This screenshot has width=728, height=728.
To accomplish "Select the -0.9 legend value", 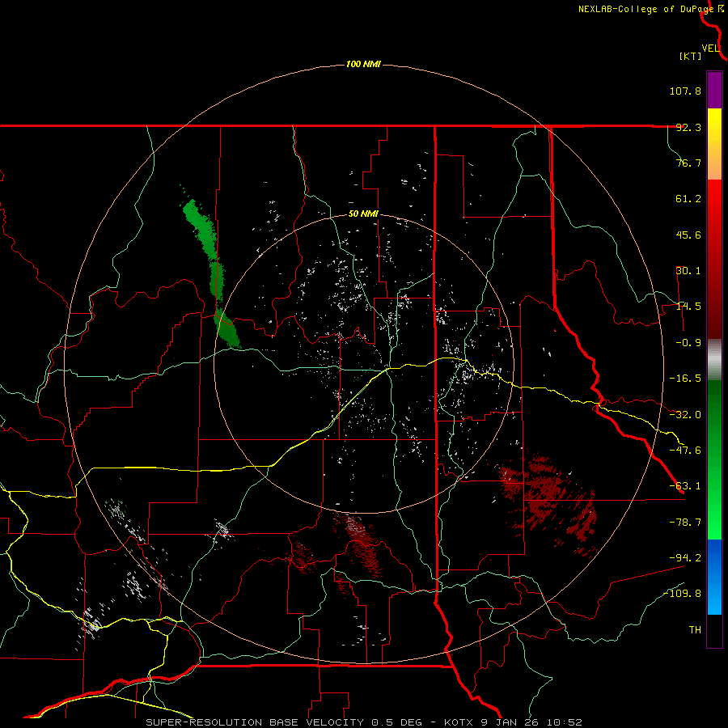I will [688, 343].
